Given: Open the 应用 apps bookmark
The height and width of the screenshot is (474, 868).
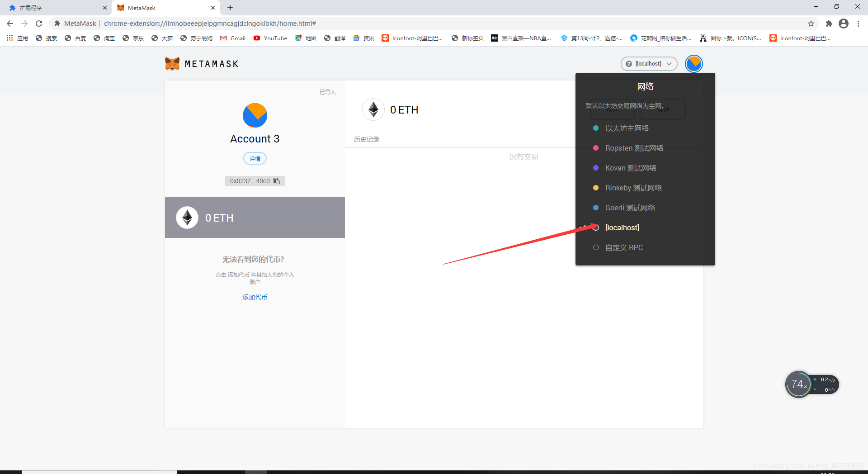Looking at the screenshot, I should click(17, 38).
